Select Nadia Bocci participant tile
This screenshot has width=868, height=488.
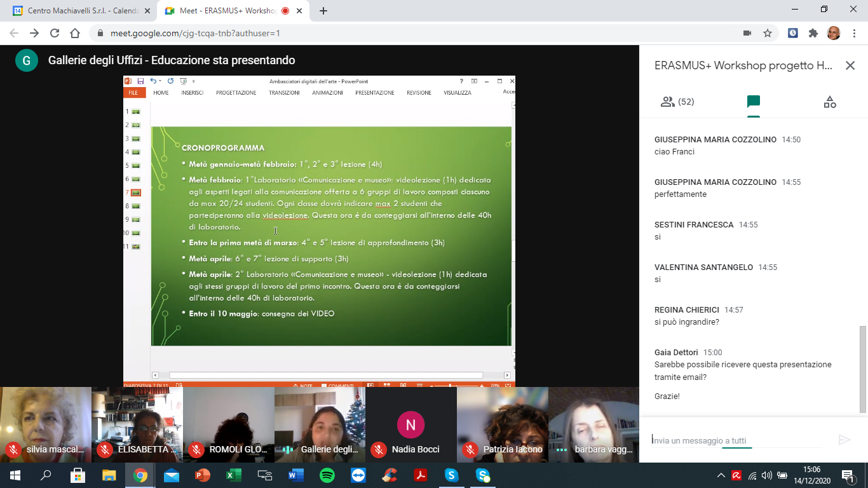(x=411, y=424)
